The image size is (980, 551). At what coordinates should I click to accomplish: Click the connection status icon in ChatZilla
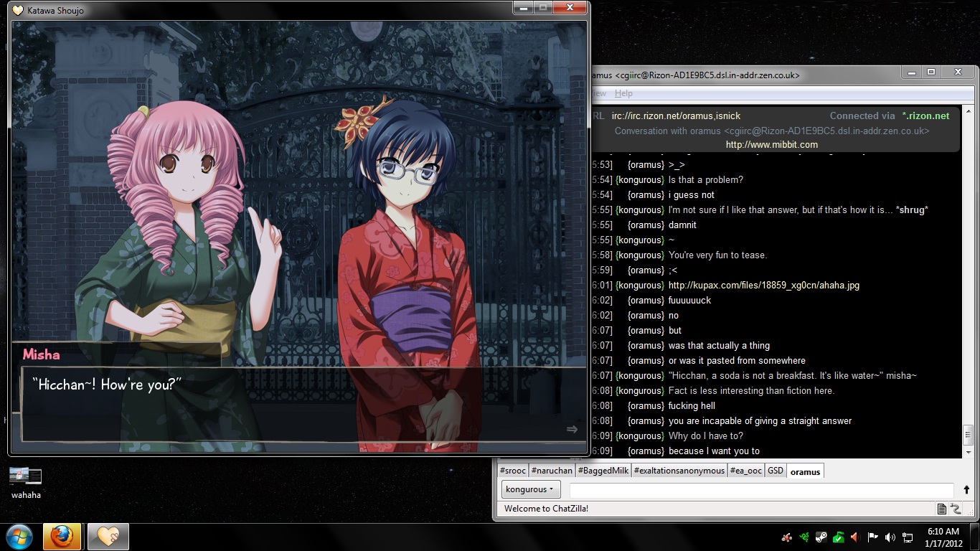click(x=956, y=509)
